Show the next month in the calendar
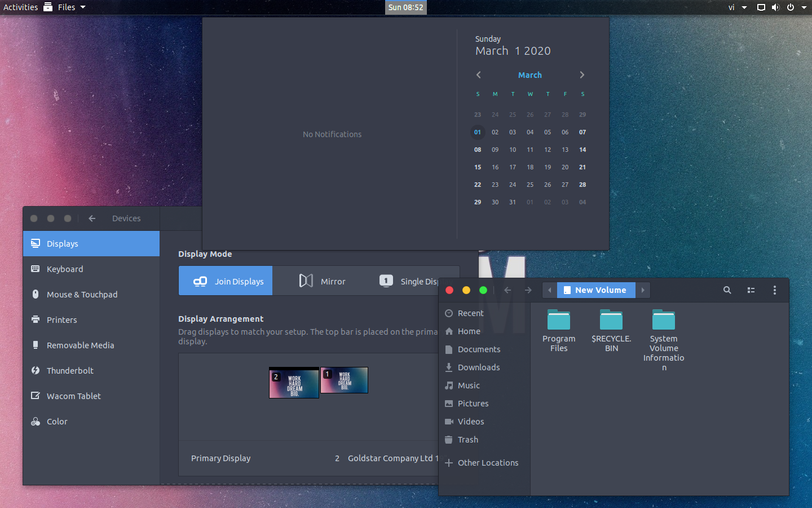This screenshot has width=812, height=508. 582,75
